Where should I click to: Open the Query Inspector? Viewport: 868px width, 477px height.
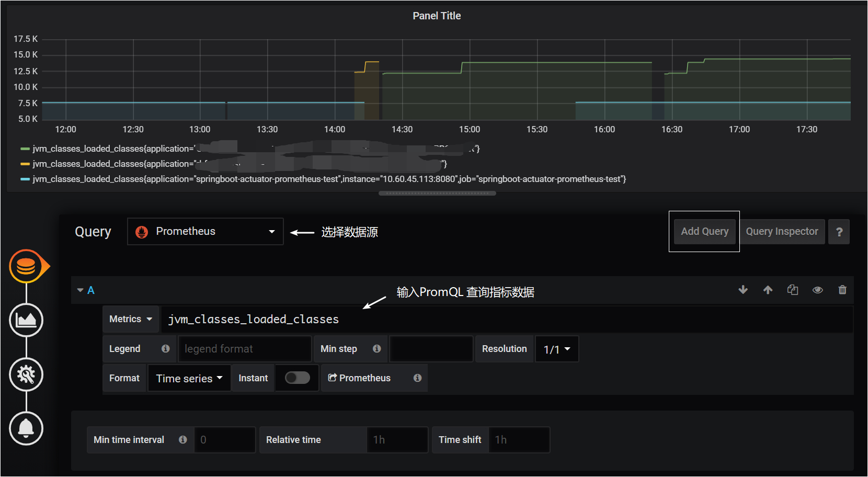(782, 232)
